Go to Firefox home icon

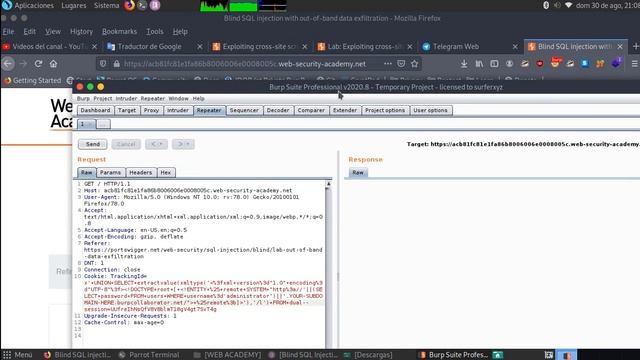53,64
